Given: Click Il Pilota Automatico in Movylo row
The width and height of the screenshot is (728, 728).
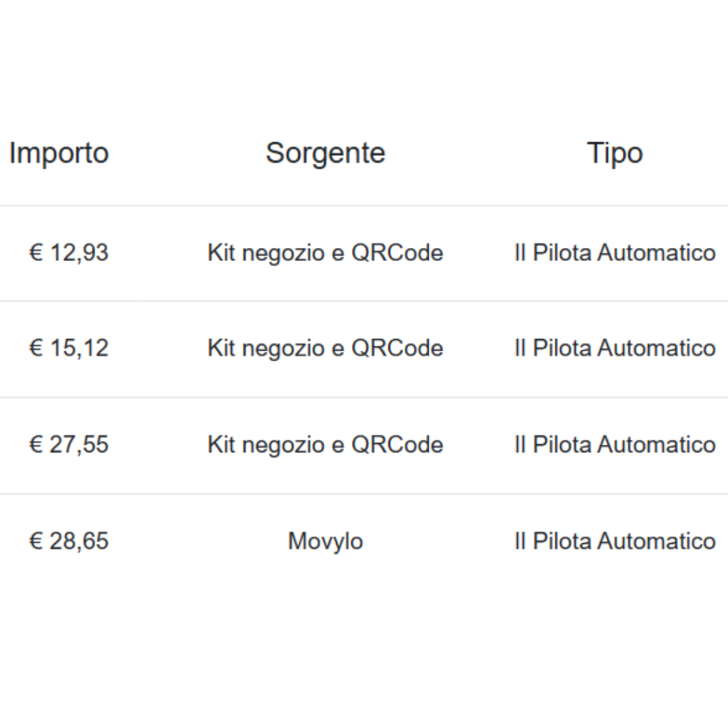Looking at the screenshot, I should pos(615,541).
